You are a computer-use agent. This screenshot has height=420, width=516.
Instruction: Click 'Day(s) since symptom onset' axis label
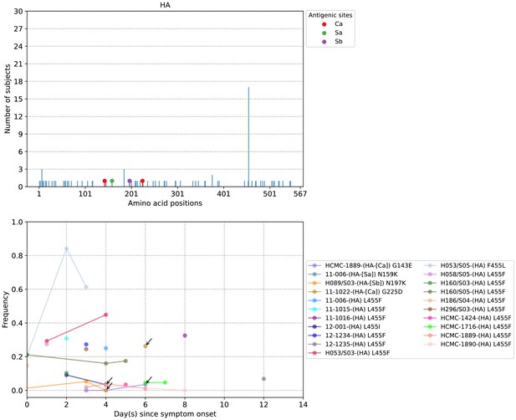[x=165, y=414]
